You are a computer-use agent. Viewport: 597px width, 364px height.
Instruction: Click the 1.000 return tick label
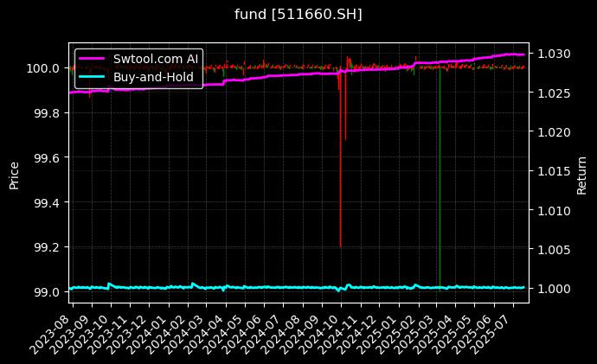tap(552, 288)
